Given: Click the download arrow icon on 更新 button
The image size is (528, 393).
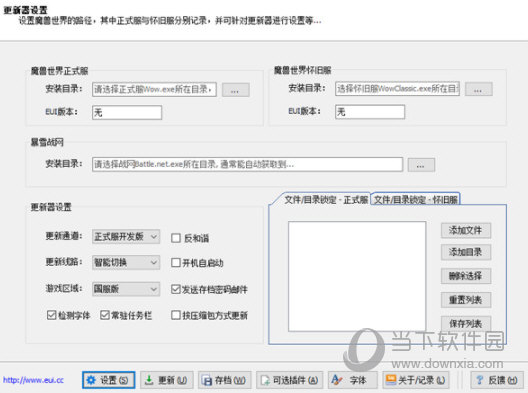Looking at the screenshot, I should (x=149, y=380).
